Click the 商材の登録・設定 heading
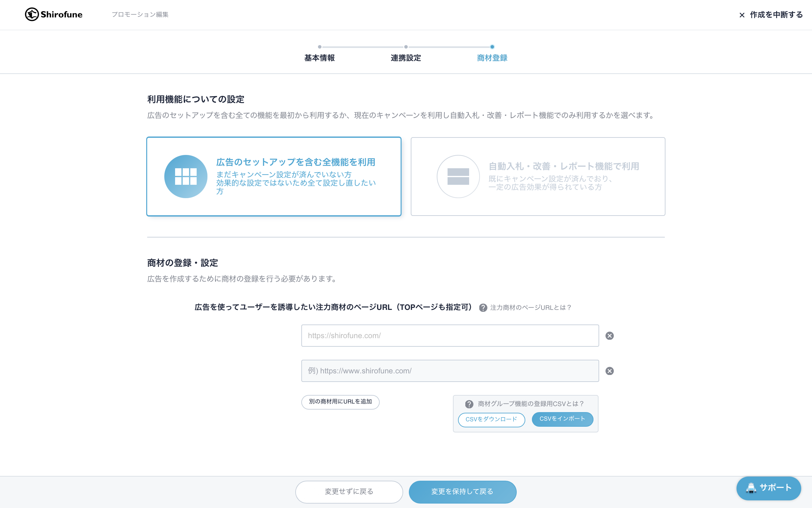 [x=182, y=263]
